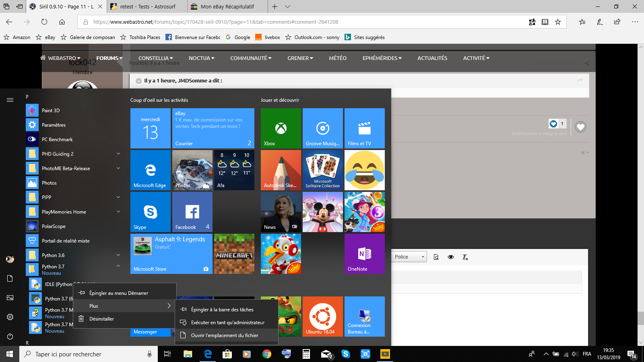
Task: Open the Autodesk SketchBook tile
Action: (x=281, y=170)
